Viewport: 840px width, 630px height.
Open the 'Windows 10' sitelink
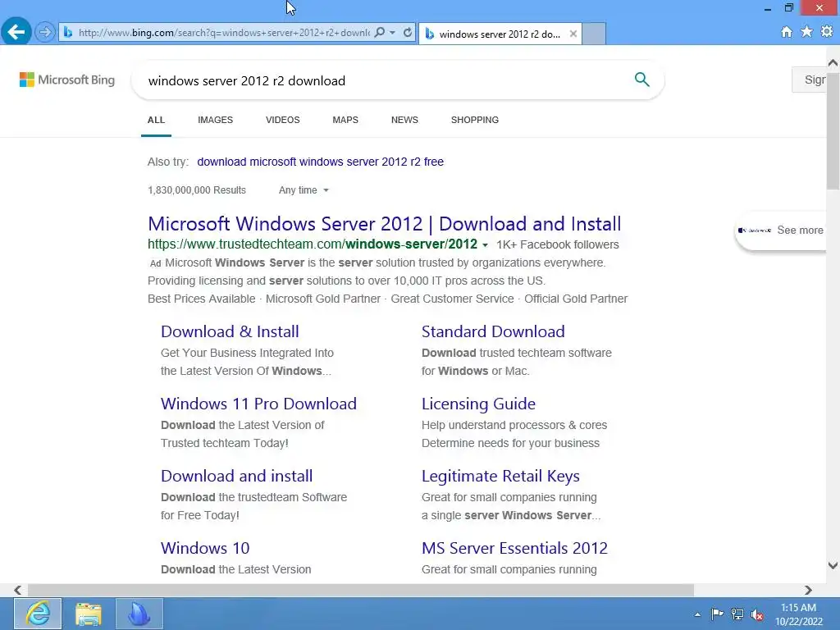click(x=205, y=548)
